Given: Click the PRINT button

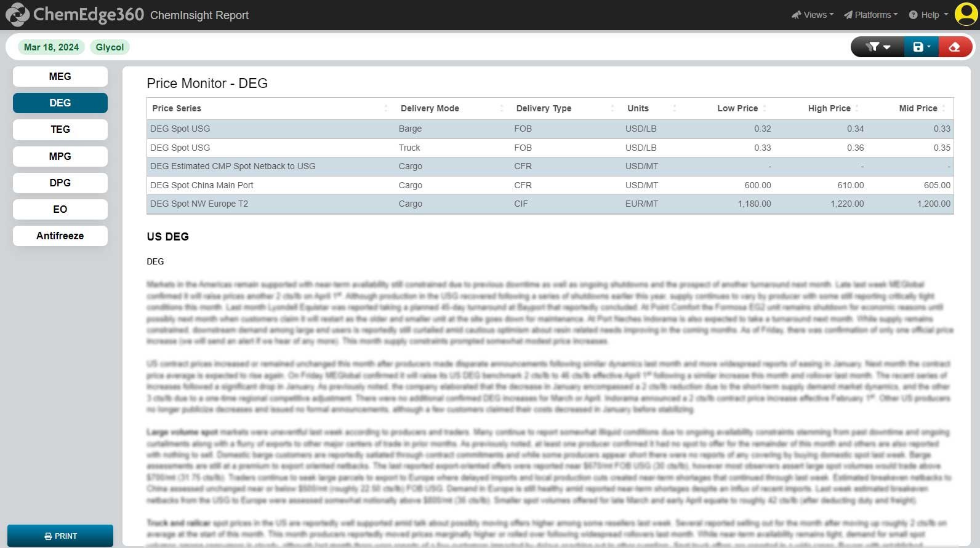Looking at the screenshot, I should [x=60, y=536].
